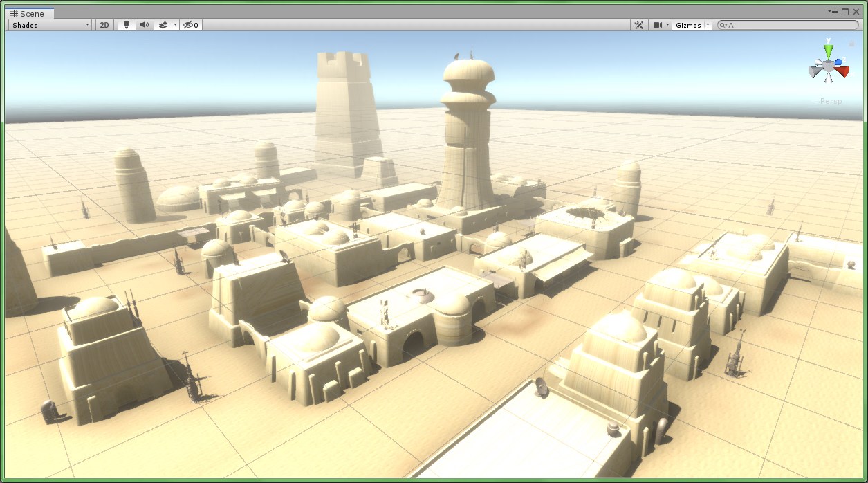Click the green Y axis cone on gizmo
Viewport: 868px width, 483px height.
[x=829, y=51]
